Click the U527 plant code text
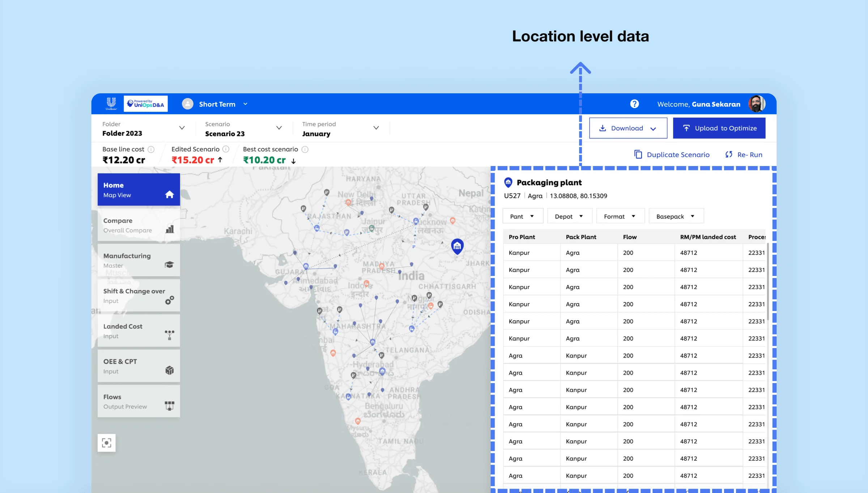 click(512, 196)
